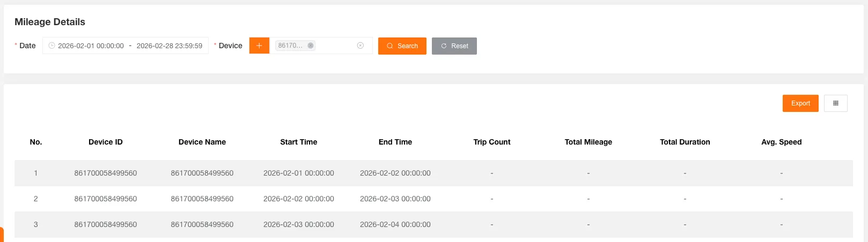868x242 pixels.
Task: Remove the 86170... device tag
Action: (x=311, y=46)
